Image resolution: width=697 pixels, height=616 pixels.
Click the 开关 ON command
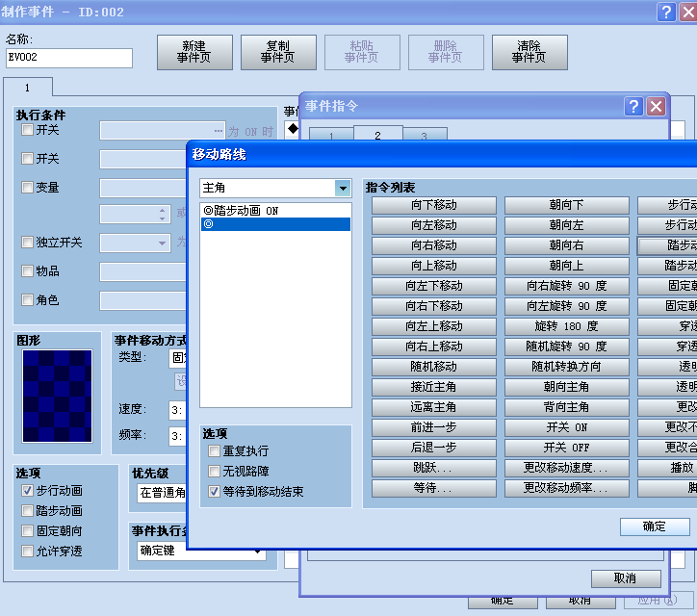tap(567, 427)
